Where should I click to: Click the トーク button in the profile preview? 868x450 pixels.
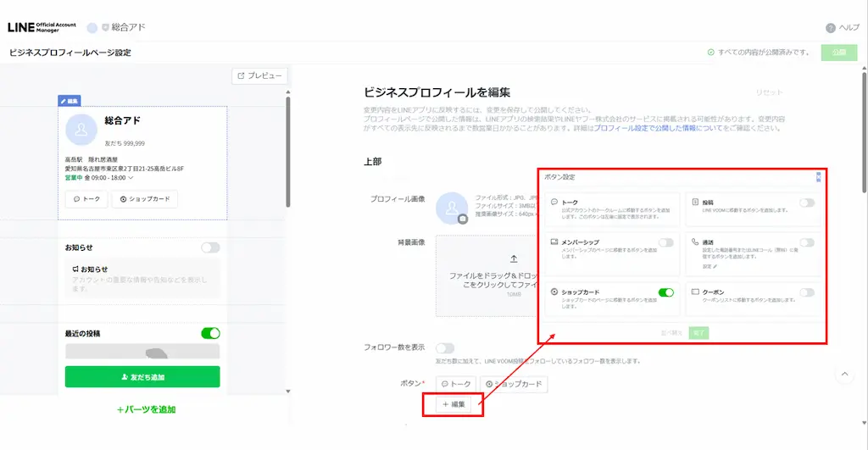click(x=86, y=199)
